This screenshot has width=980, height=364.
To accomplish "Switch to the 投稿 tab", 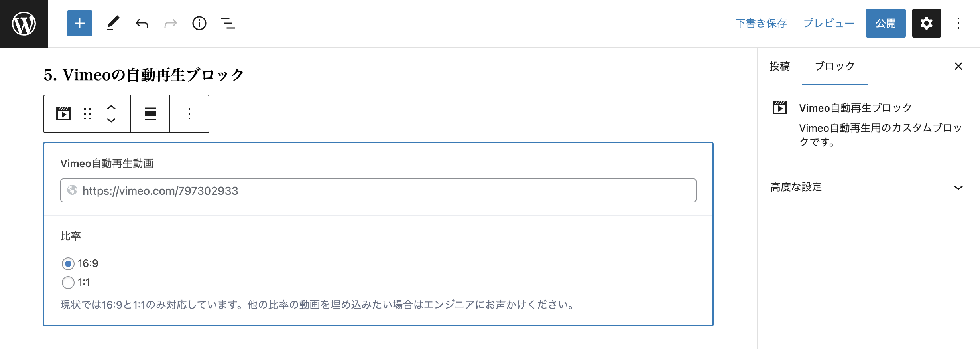I will pyautogui.click(x=780, y=66).
